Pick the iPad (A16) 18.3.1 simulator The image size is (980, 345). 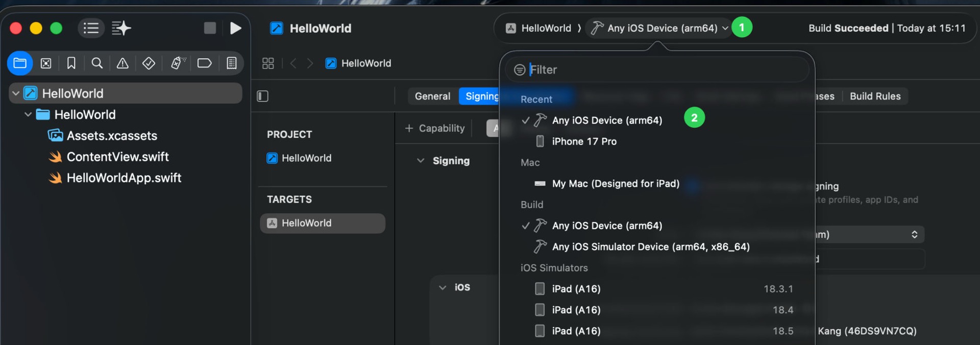[657, 289]
